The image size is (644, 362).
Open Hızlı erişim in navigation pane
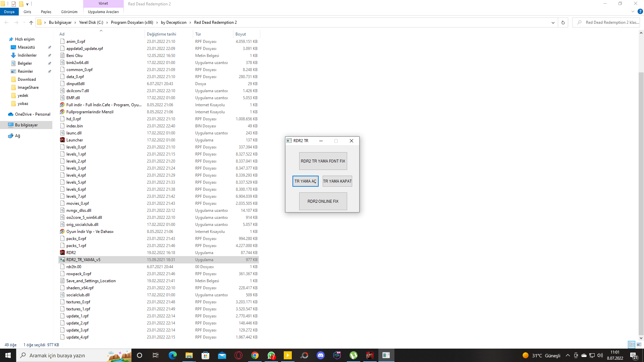pos(24,39)
